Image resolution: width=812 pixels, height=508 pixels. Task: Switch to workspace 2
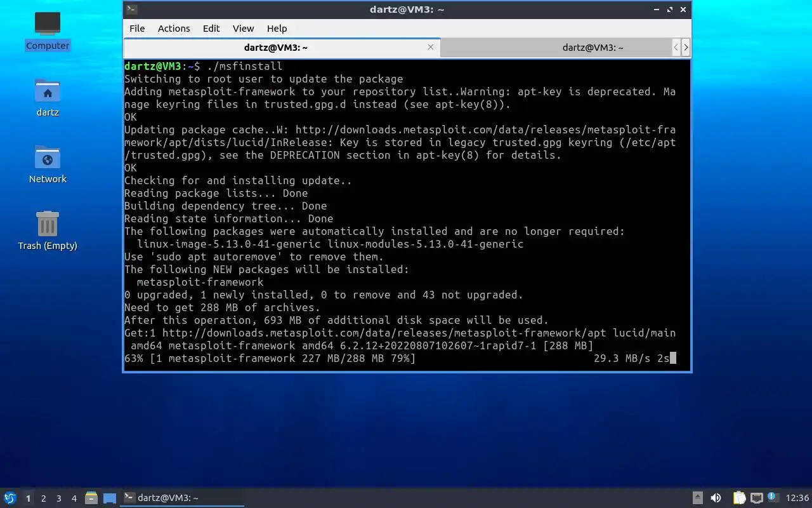(43, 498)
